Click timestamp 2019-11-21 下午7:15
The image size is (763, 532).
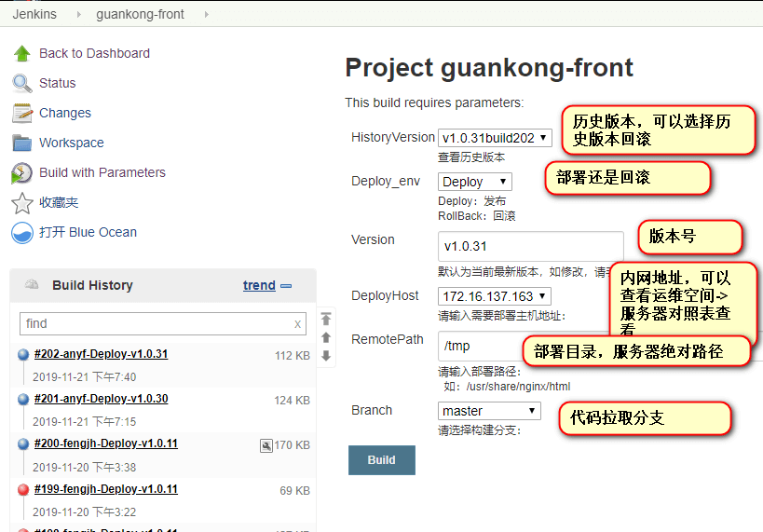coord(85,422)
